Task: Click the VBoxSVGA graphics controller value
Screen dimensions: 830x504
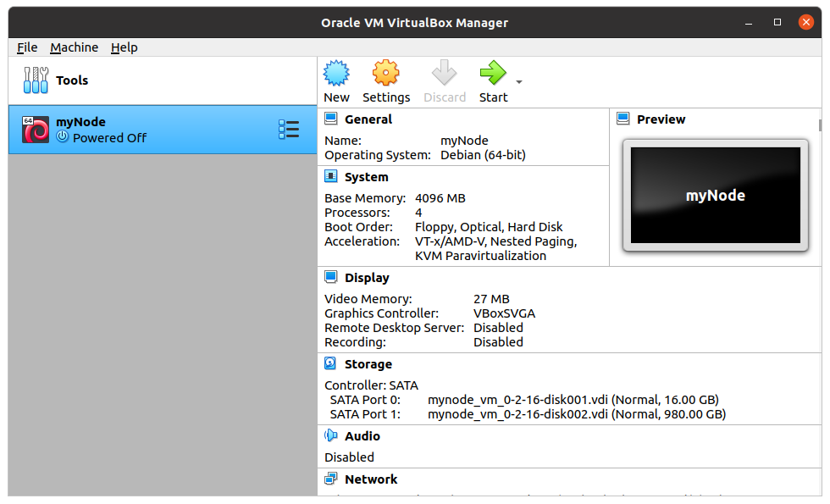Action: click(x=505, y=313)
